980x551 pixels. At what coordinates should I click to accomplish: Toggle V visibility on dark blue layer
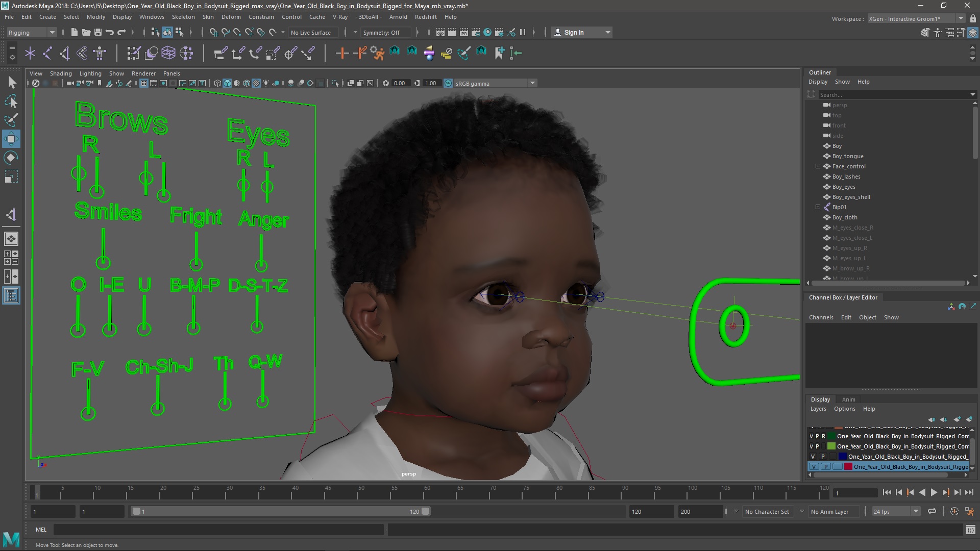[x=813, y=457]
